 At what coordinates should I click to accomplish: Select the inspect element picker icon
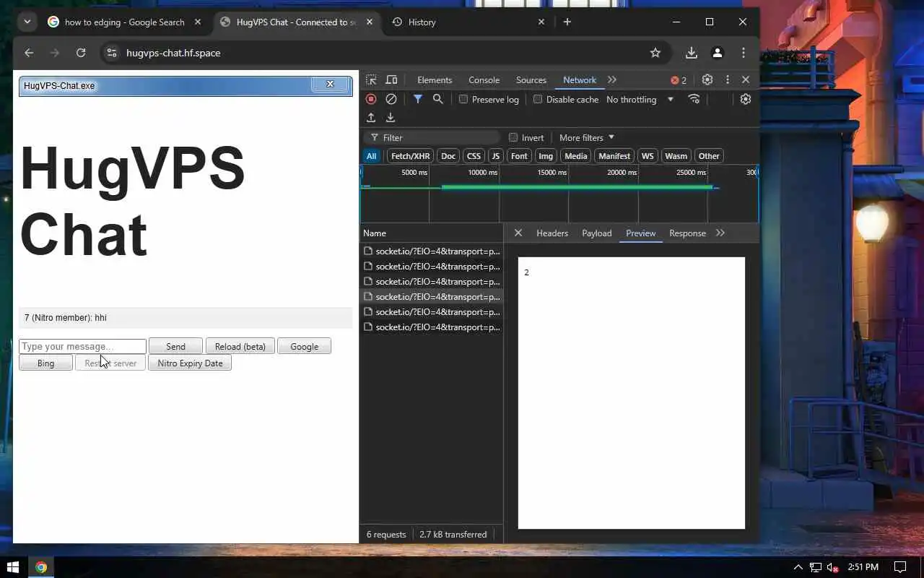click(371, 80)
